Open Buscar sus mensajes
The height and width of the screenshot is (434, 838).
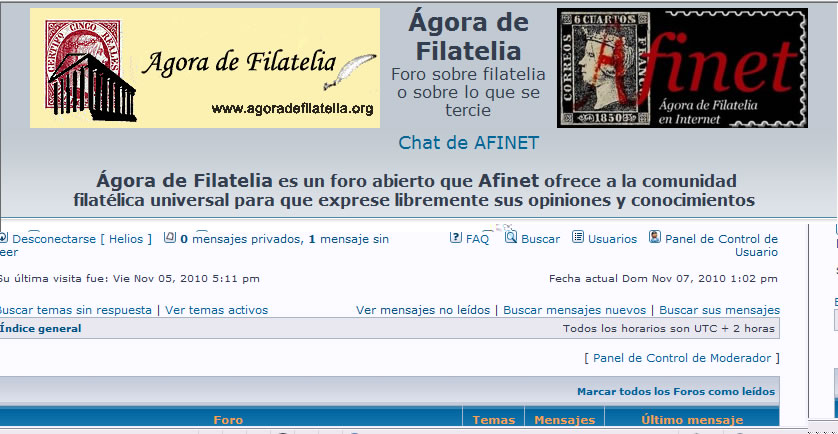tap(719, 310)
